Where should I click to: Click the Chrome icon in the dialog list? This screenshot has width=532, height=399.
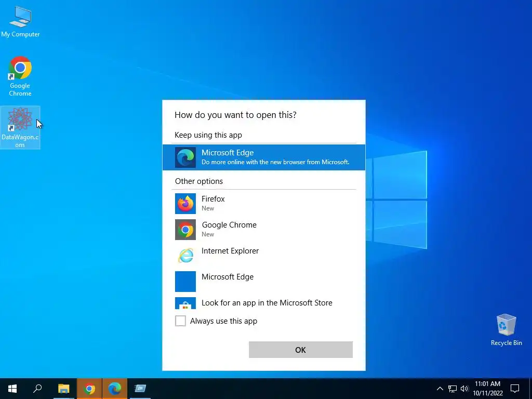pyautogui.click(x=185, y=230)
